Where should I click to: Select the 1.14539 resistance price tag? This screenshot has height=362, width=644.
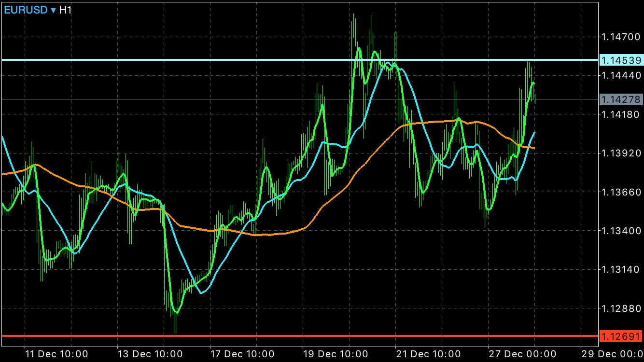[621, 60]
